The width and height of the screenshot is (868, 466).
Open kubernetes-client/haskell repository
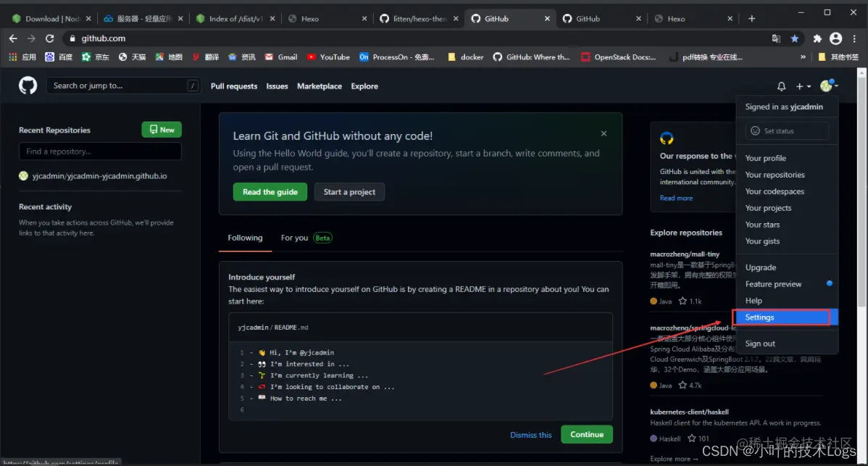[x=689, y=412]
